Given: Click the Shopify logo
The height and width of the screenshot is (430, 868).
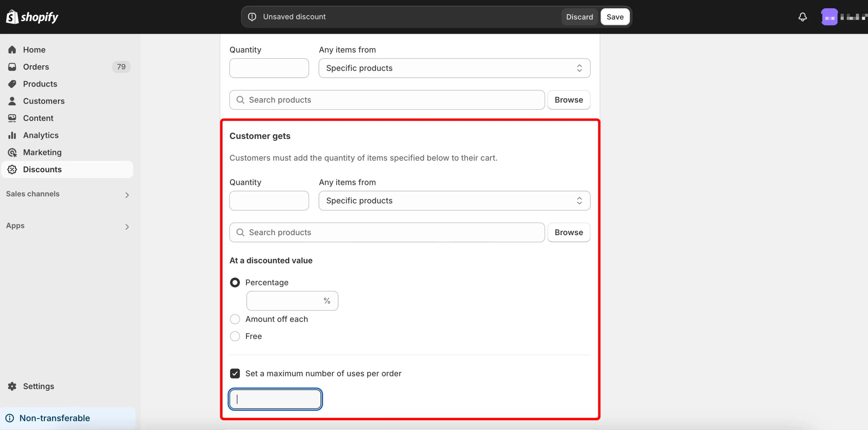Looking at the screenshot, I should (32, 17).
